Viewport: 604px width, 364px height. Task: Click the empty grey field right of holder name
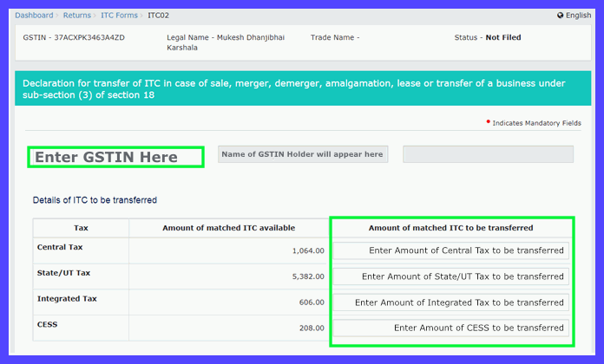(x=488, y=154)
